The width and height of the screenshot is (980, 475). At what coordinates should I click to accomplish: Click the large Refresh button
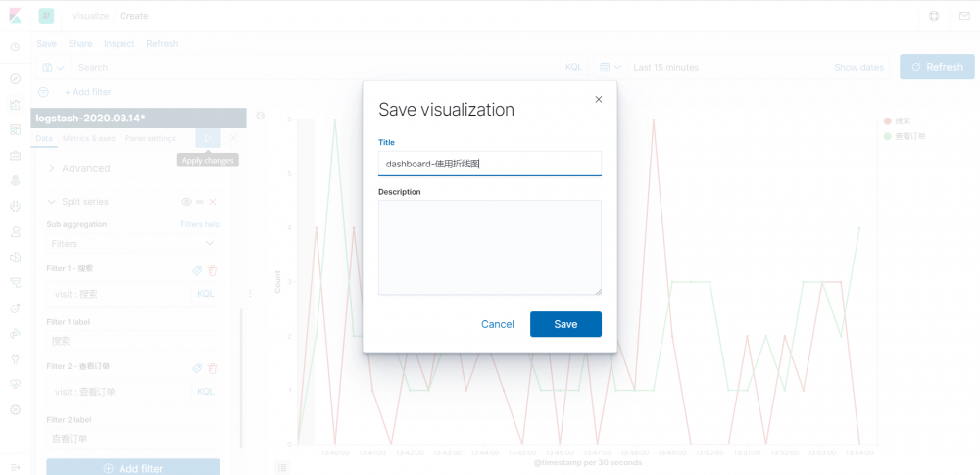click(937, 67)
